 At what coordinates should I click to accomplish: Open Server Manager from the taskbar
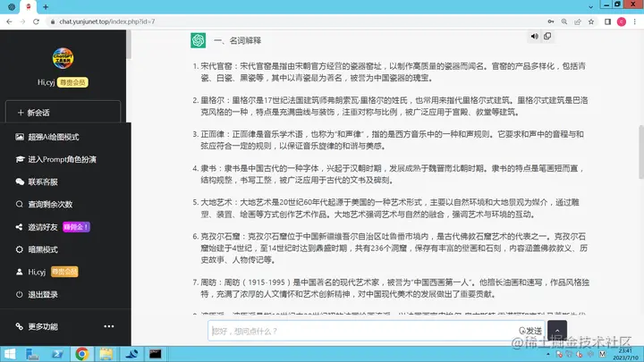pyautogui.click(x=32, y=354)
